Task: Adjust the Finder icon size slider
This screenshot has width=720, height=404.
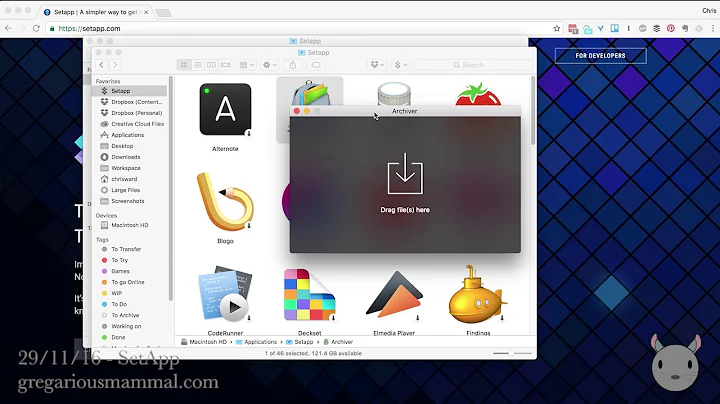Action: [512, 354]
